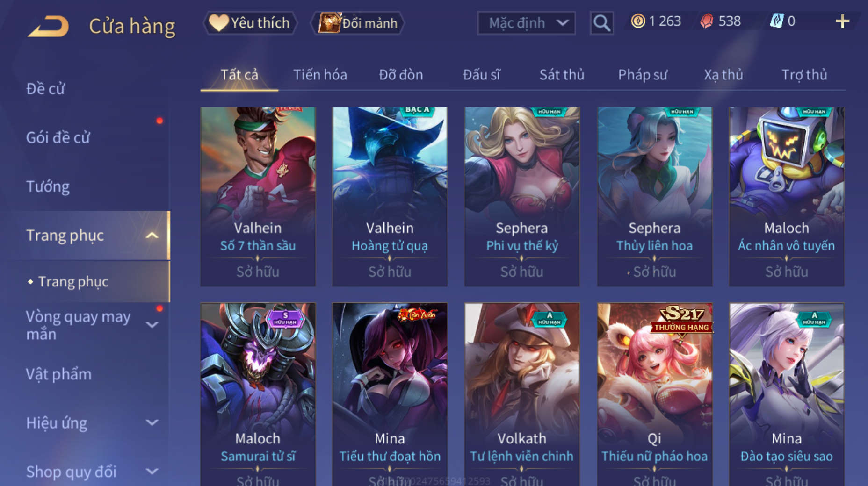Expand the Hiệu ứng sidebar section
Viewport: 868px width, 486px height.
(152, 423)
